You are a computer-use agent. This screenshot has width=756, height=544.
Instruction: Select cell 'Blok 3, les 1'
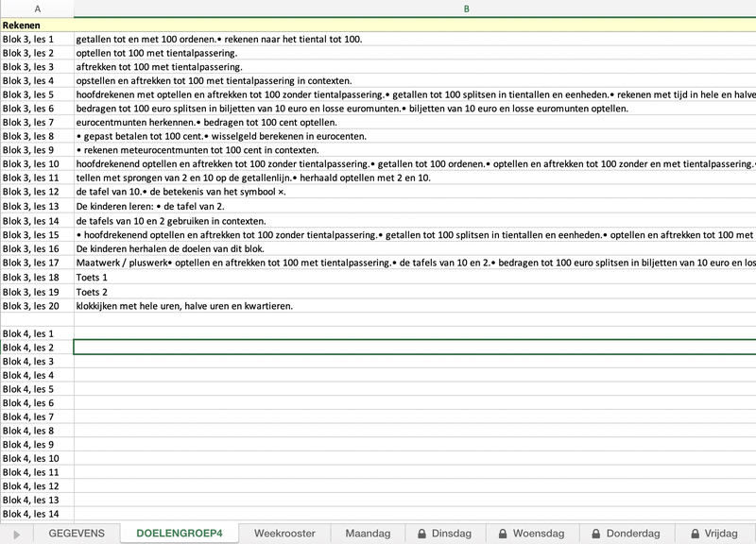pos(37,39)
